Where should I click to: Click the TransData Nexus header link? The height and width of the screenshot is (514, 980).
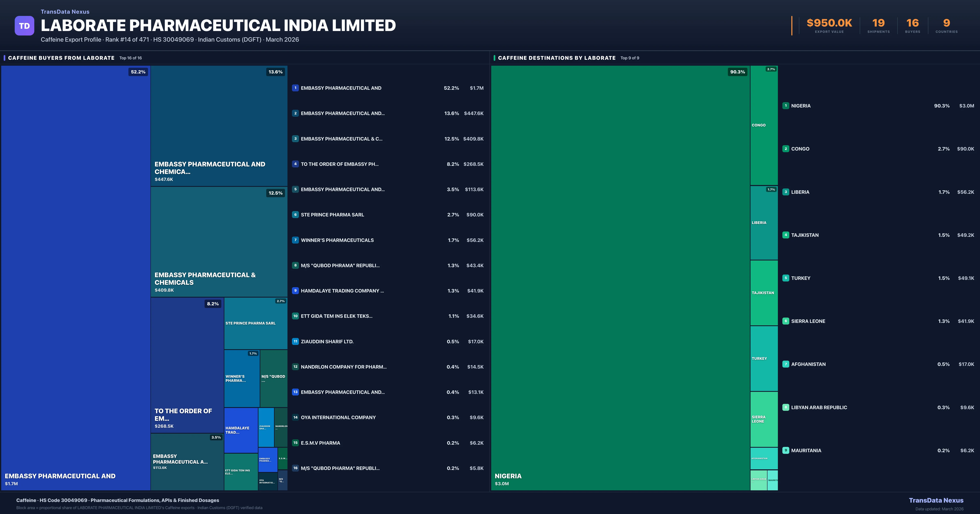click(x=65, y=12)
